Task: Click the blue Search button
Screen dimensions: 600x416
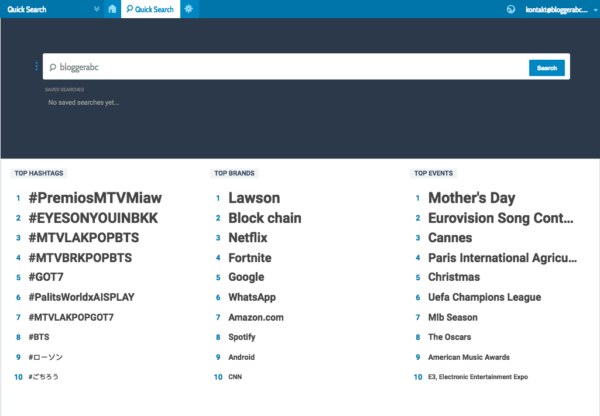Action: coord(546,68)
